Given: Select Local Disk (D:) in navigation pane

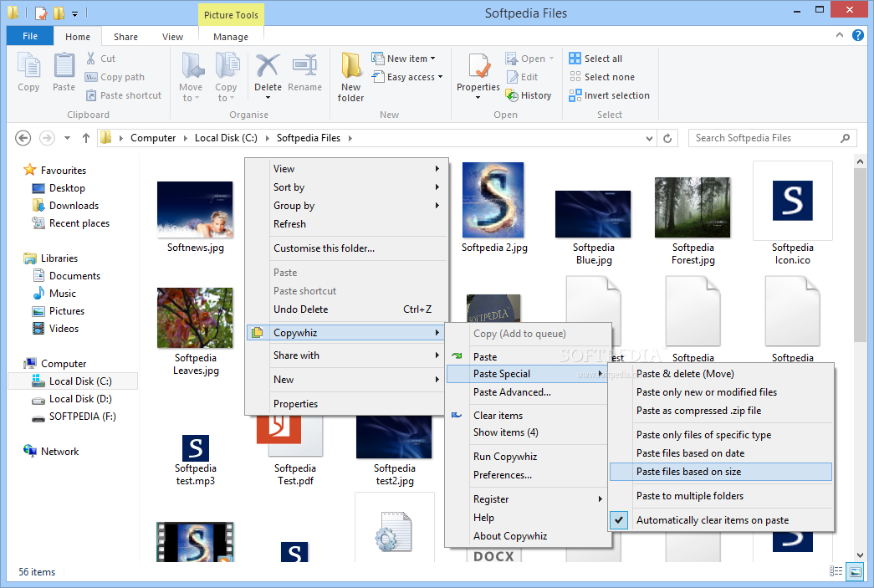Looking at the screenshot, I should tap(79, 399).
